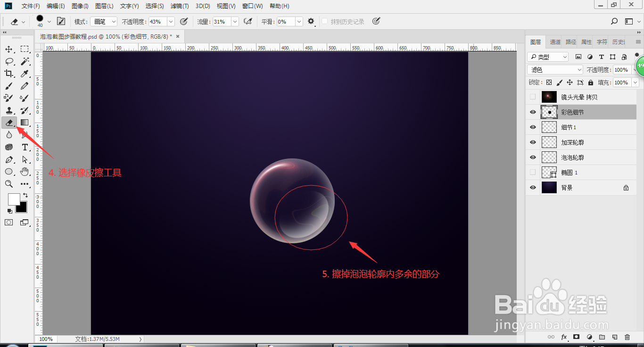Select the Eyedropper tool
The width and height of the screenshot is (644, 347).
25,74
